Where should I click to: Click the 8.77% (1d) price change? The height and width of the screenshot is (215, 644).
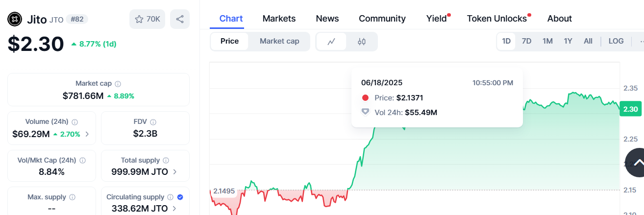pyautogui.click(x=94, y=44)
